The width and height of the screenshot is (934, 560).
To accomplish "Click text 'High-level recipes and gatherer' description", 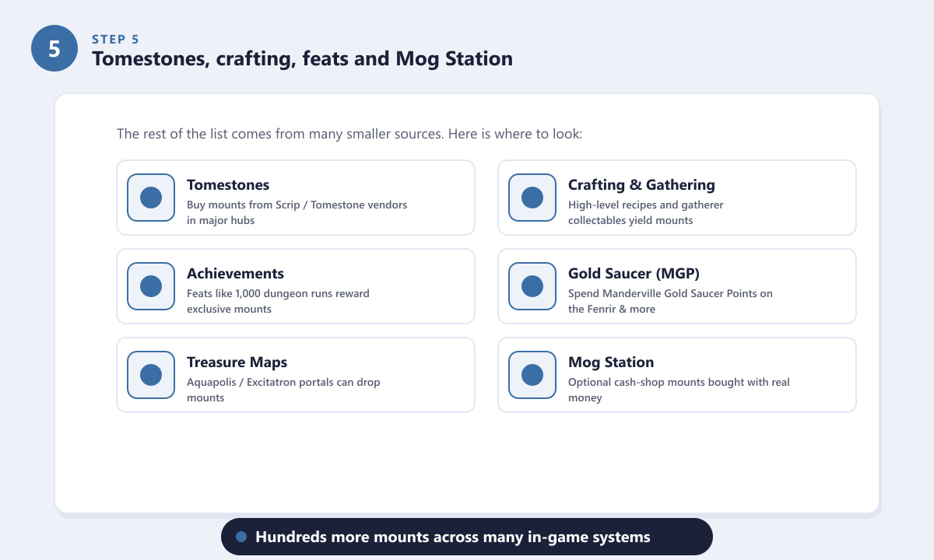I will tap(646, 212).
